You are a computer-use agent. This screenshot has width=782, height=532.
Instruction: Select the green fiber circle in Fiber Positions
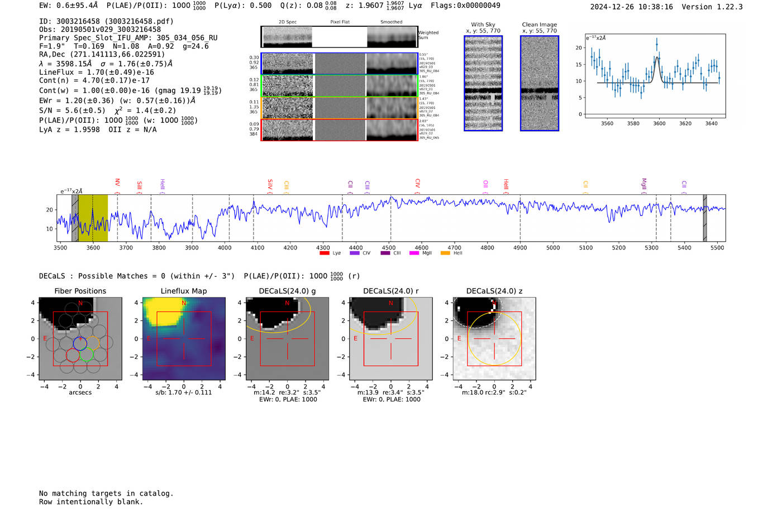click(x=86, y=355)
